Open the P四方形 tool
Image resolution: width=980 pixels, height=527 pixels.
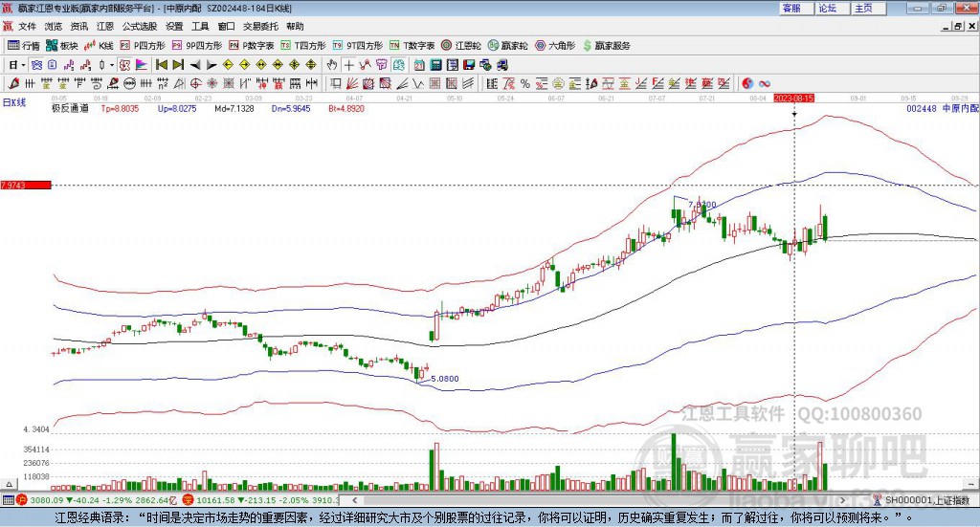click(143, 46)
